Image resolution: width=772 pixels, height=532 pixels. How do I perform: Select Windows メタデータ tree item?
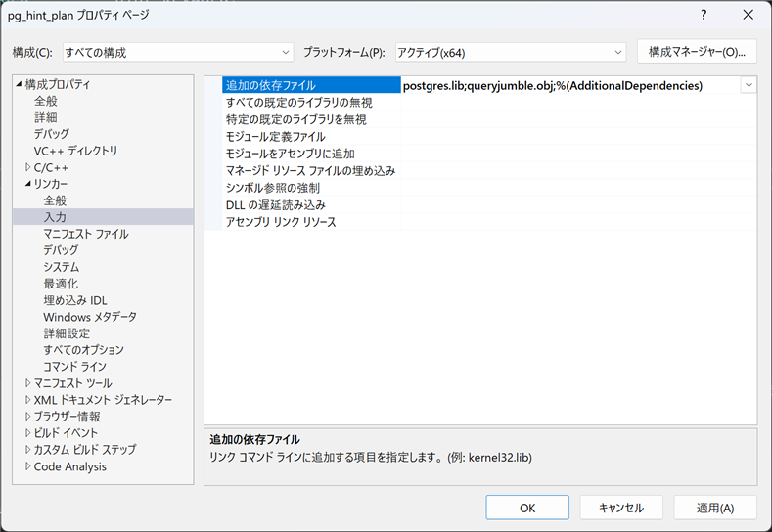click(90, 317)
